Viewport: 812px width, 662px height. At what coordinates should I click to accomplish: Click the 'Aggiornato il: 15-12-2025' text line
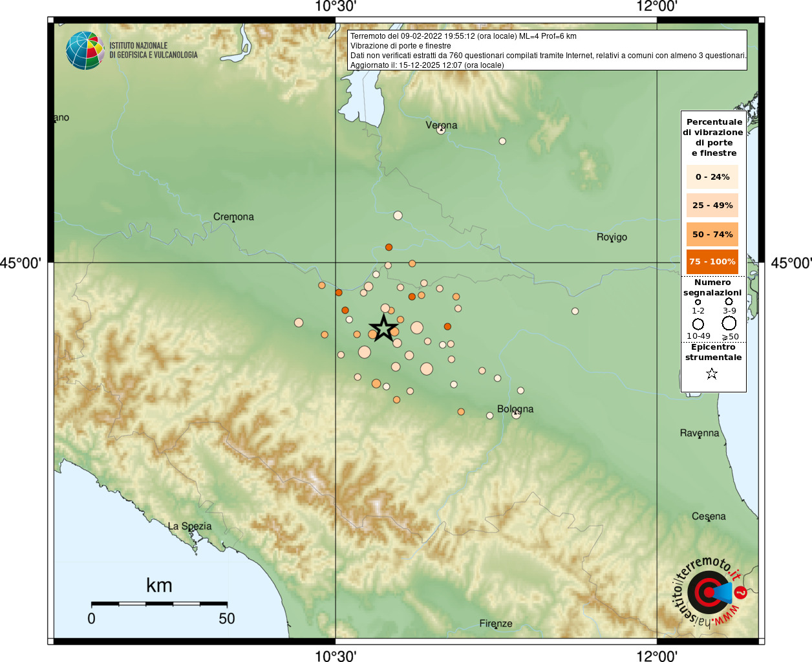pyautogui.click(x=427, y=65)
